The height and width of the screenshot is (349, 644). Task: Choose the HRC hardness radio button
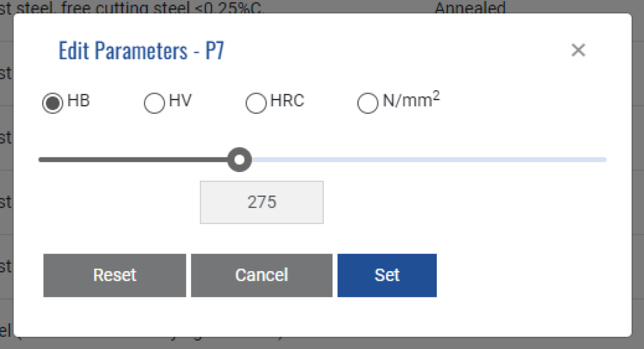click(256, 103)
